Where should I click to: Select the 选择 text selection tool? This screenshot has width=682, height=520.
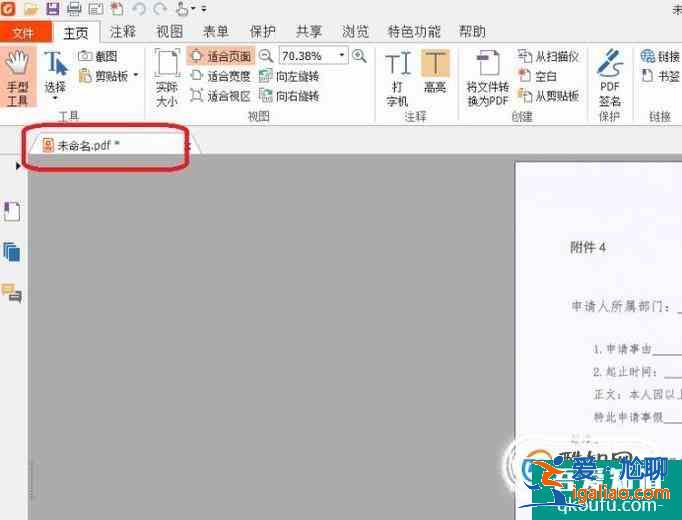(x=55, y=75)
